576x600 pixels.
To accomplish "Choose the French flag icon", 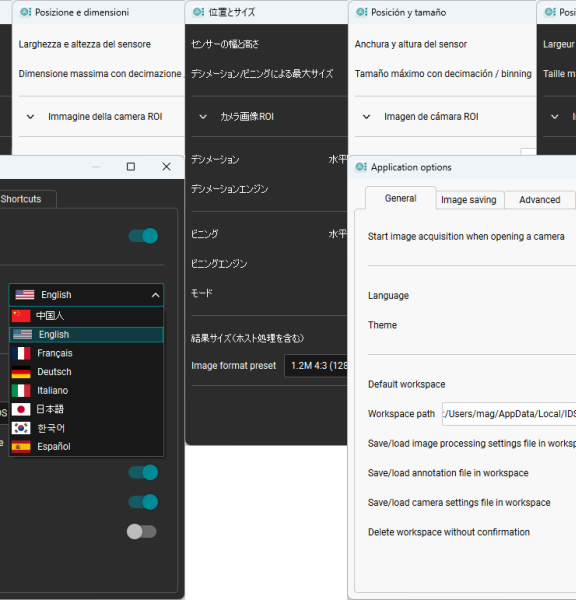I will (x=21, y=353).
